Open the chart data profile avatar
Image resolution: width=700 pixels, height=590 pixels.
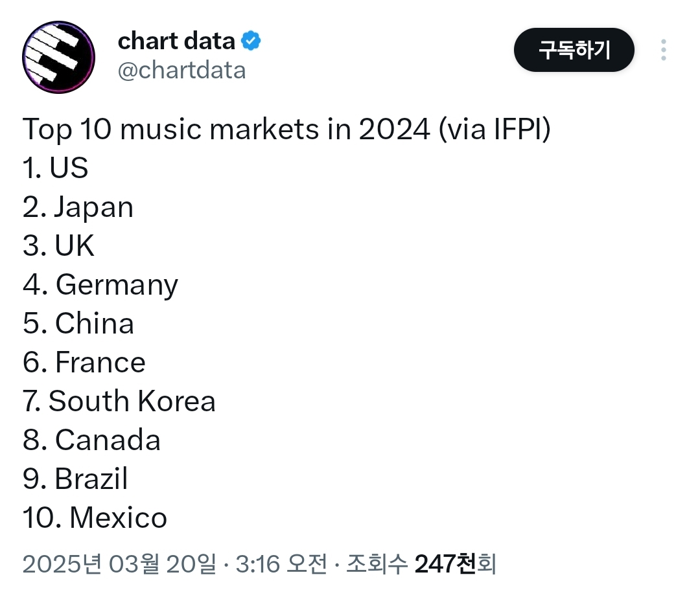click(x=58, y=56)
